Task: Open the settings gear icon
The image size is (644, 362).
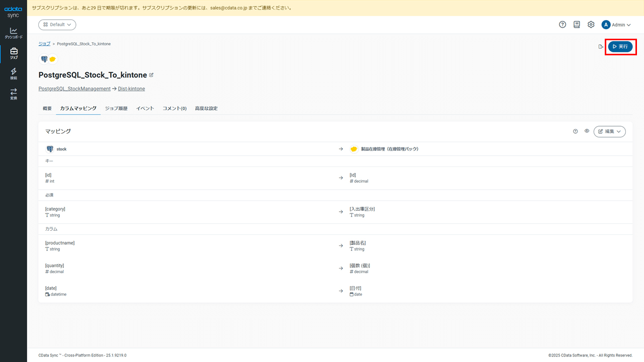Action: [591, 25]
